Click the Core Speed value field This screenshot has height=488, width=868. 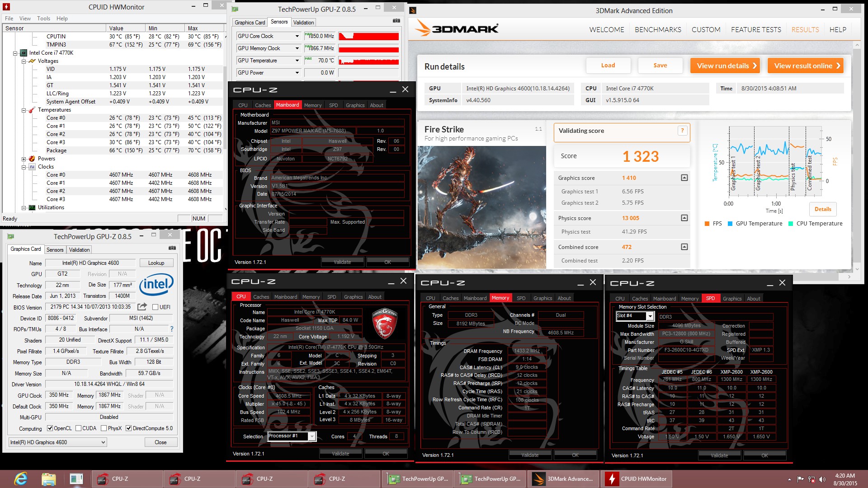(289, 396)
